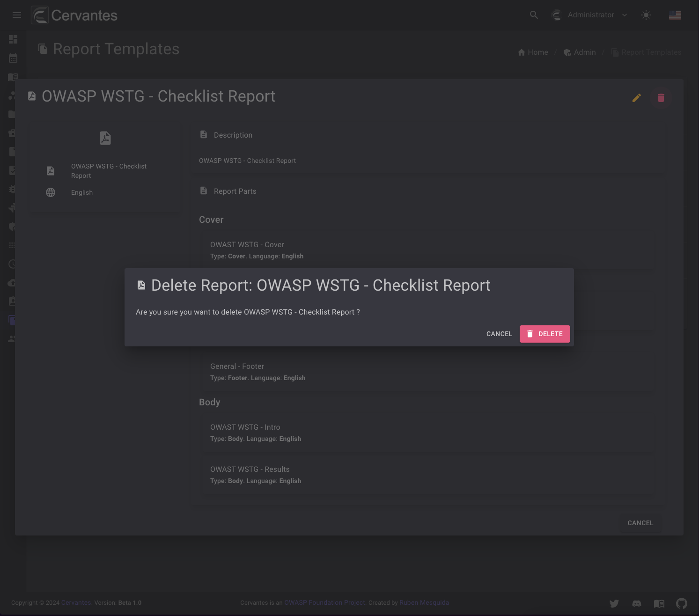Screen dimensions: 699x616
Task: Go to the Home breadcrumb
Action: coord(533,52)
